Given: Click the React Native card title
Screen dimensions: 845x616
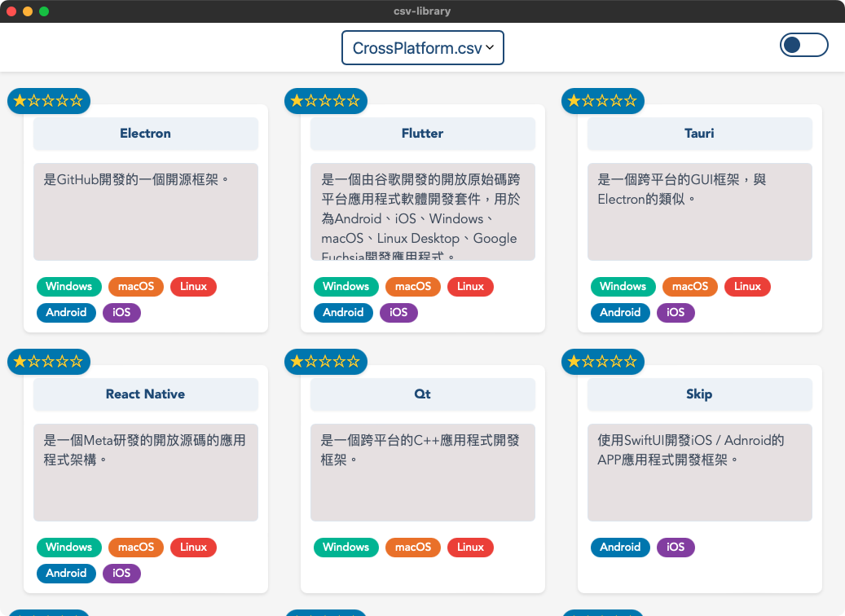Looking at the screenshot, I should [x=146, y=394].
